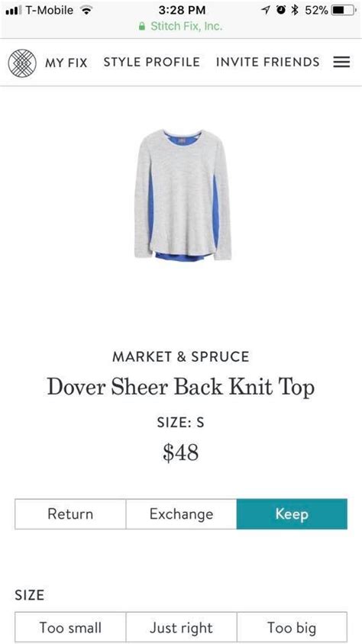This screenshot has height=644, width=362.
Task: Choose Just right for size
Action: point(181,627)
